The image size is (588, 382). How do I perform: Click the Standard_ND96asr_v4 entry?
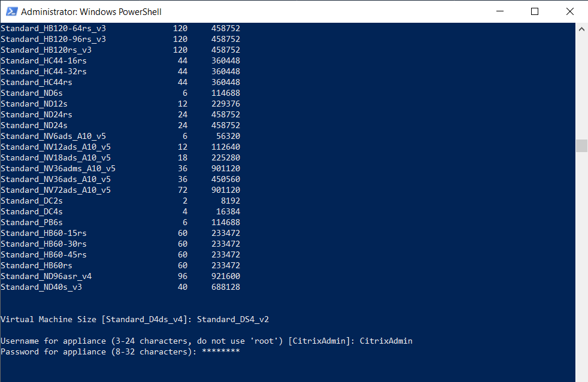click(x=46, y=276)
